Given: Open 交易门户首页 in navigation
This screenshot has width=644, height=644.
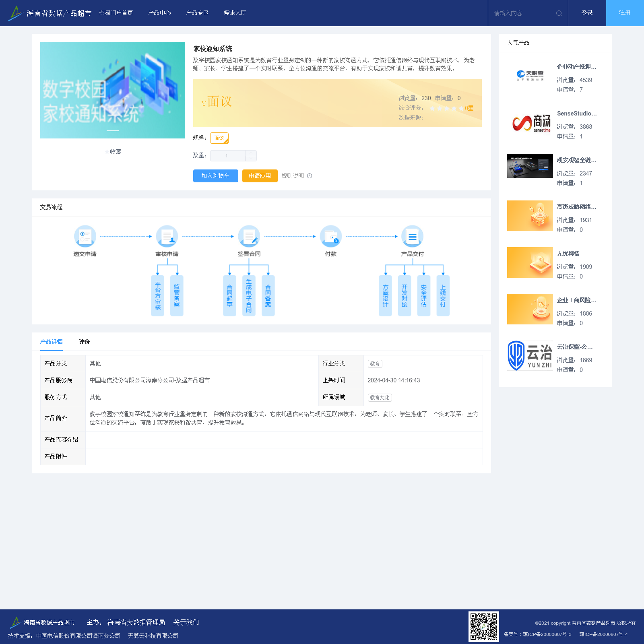Looking at the screenshot, I should pos(116,13).
